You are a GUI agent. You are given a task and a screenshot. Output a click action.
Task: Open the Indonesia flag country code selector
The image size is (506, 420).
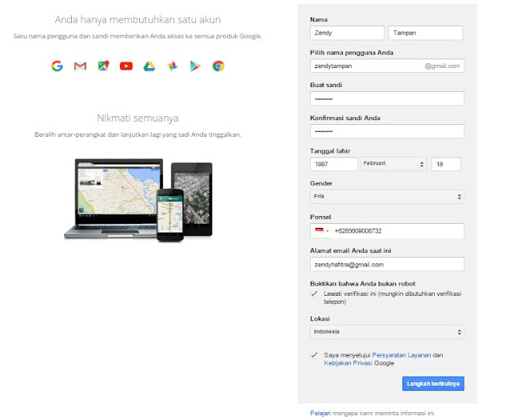coord(322,231)
